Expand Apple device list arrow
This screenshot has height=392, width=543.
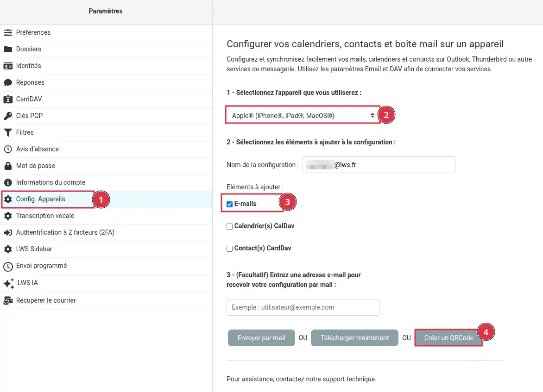tap(373, 115)
